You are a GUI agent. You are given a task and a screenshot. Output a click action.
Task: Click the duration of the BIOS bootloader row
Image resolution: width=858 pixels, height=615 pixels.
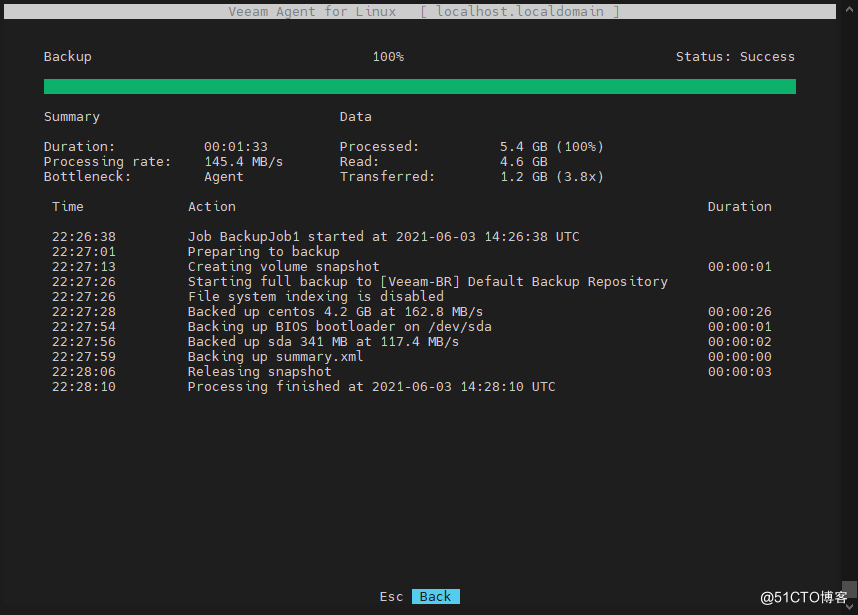pyautogui.click(x=740, y=327)
